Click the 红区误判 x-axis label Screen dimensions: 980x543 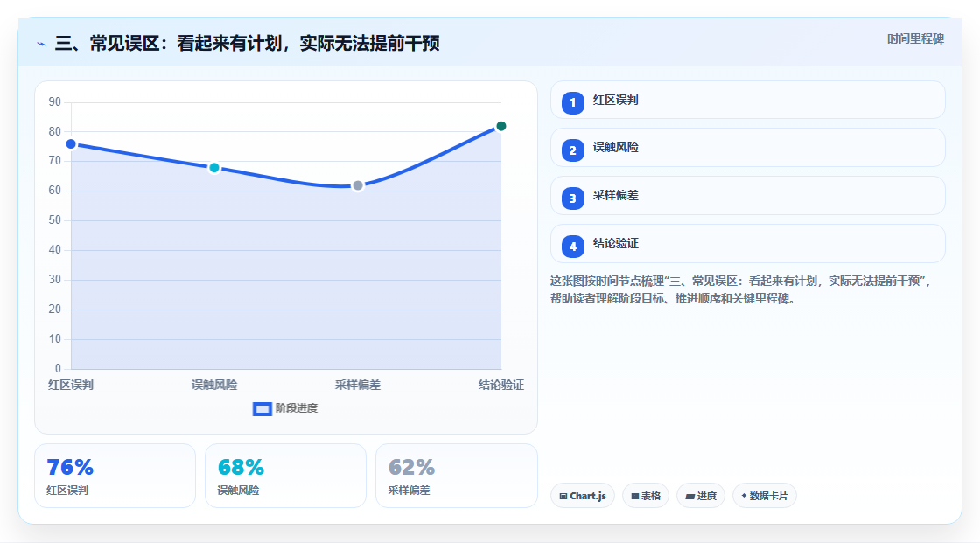[x=71, y=385]
